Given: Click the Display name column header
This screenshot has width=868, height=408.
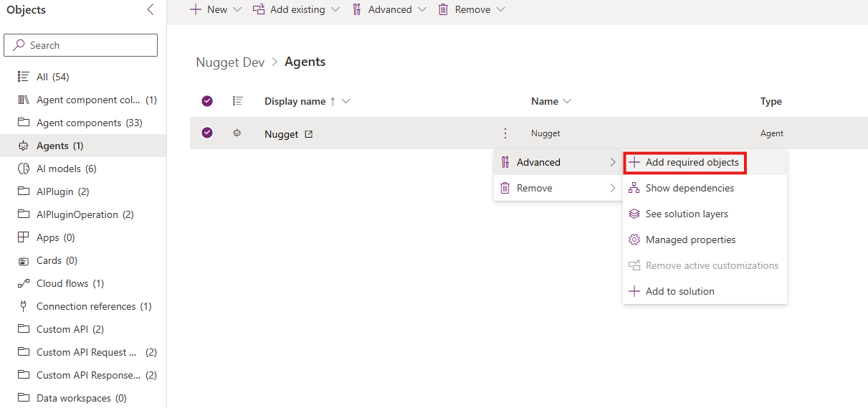Looking at the screenshot, I should tap(295, 101).
